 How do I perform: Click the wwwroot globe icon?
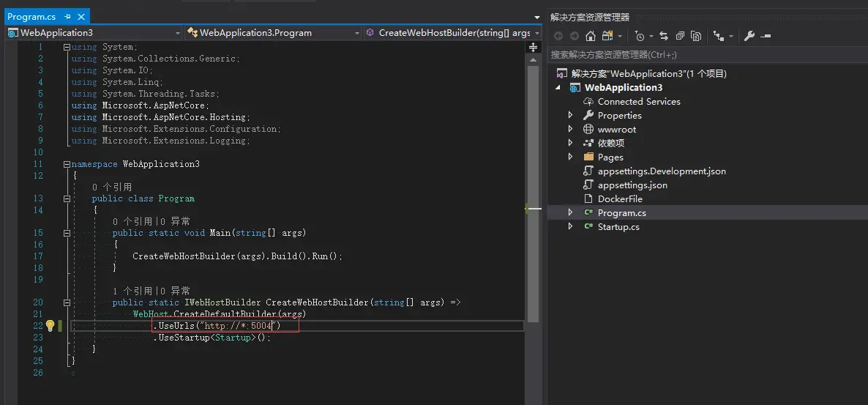point(588,129)
